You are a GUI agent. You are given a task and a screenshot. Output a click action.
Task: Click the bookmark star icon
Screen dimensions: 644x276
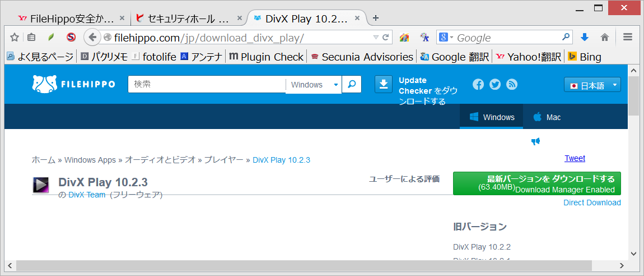coord(15,38)
